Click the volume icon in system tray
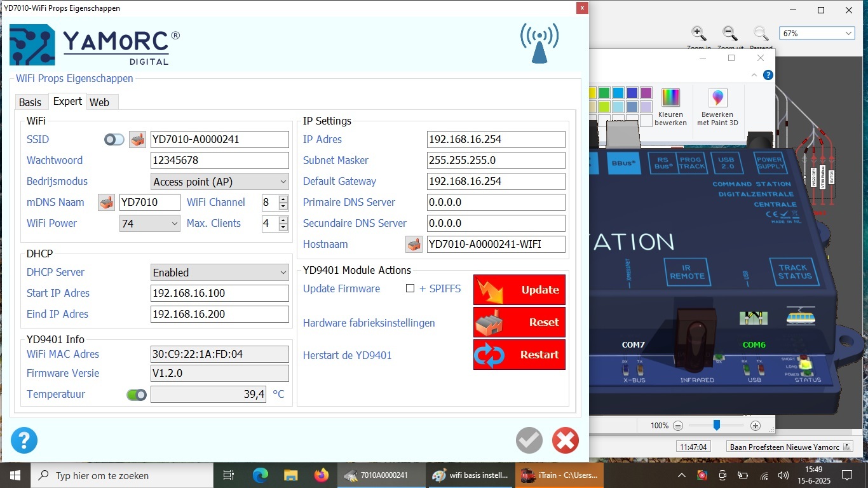The image size is (868, 488). (x=783, y=475)
